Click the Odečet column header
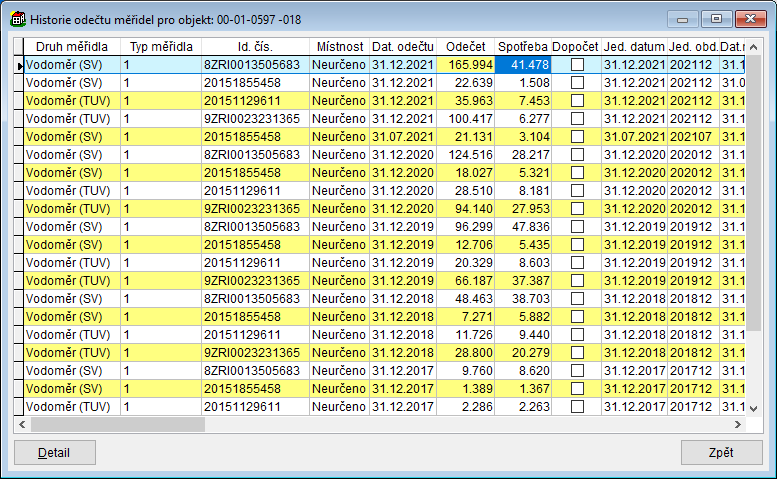This screenshot has height=479, width=777. click(467, 46)
